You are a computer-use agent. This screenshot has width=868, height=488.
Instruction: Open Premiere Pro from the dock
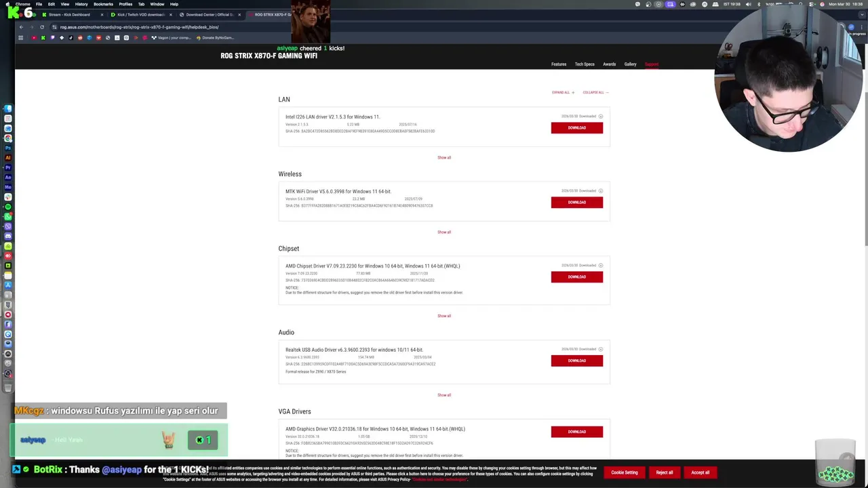click(8, 167)
